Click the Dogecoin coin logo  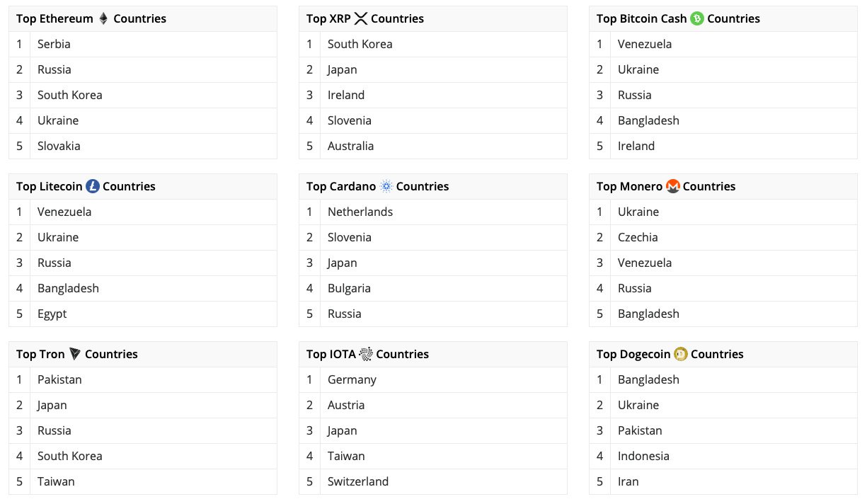pyautogui.click(x=681, y=354)
